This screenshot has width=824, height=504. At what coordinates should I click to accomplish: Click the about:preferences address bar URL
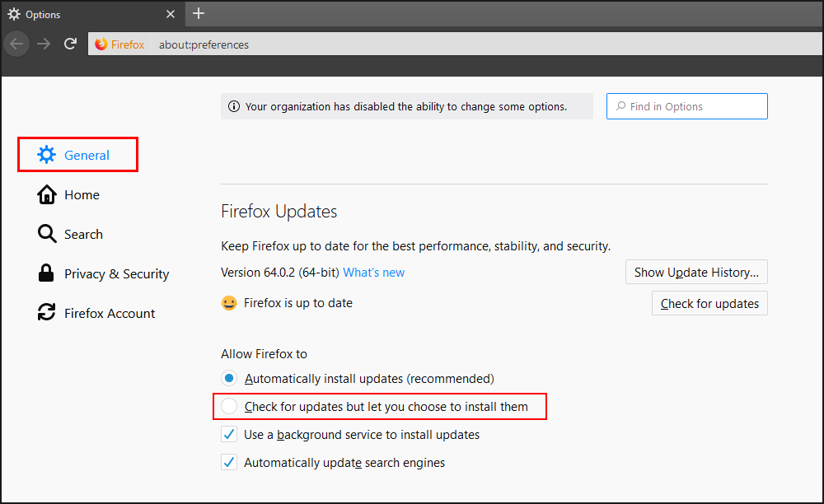(204, 44)
